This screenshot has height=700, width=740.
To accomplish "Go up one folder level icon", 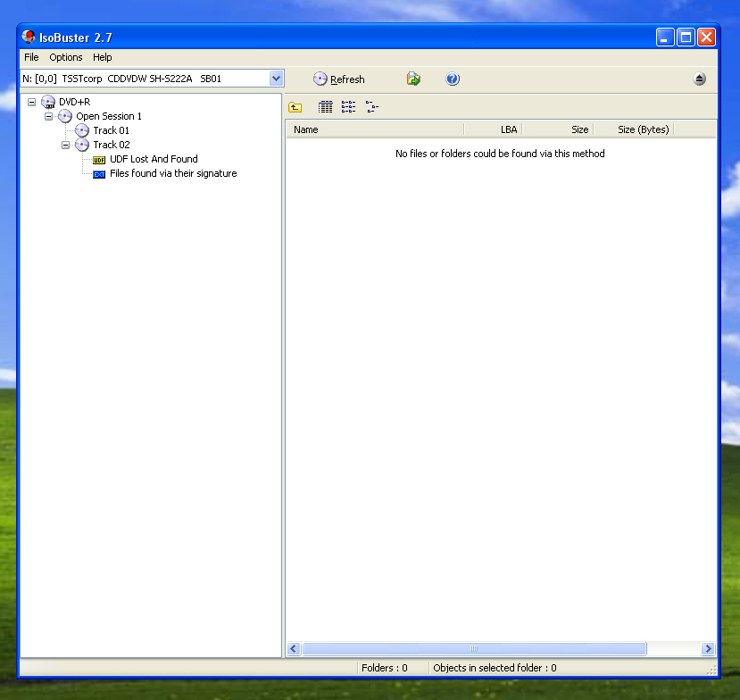I will coord(295,107).
